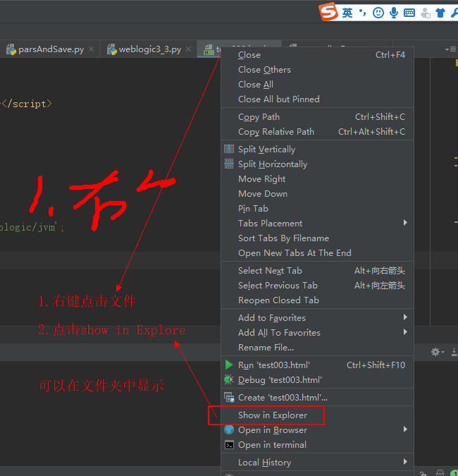
Task: Close the weblogic3_3.py tab
Action: click(x=188, y=49)
